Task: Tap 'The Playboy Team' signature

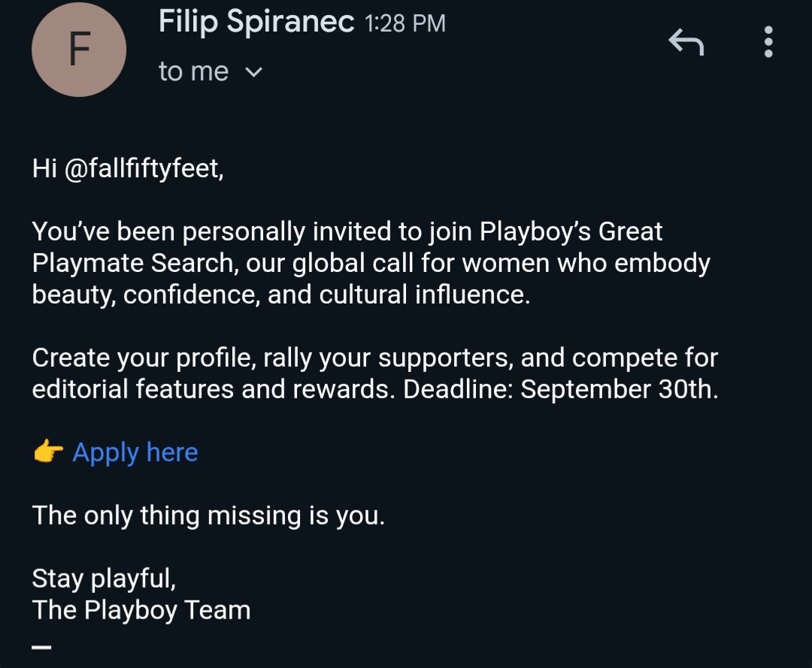Action: 141,611
